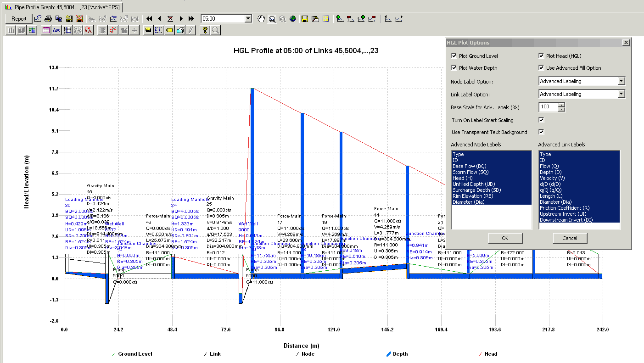This screenshot has width=644, height=363.
Task: Confirm HGL Plot Options with OK
Action: (505, 238)
